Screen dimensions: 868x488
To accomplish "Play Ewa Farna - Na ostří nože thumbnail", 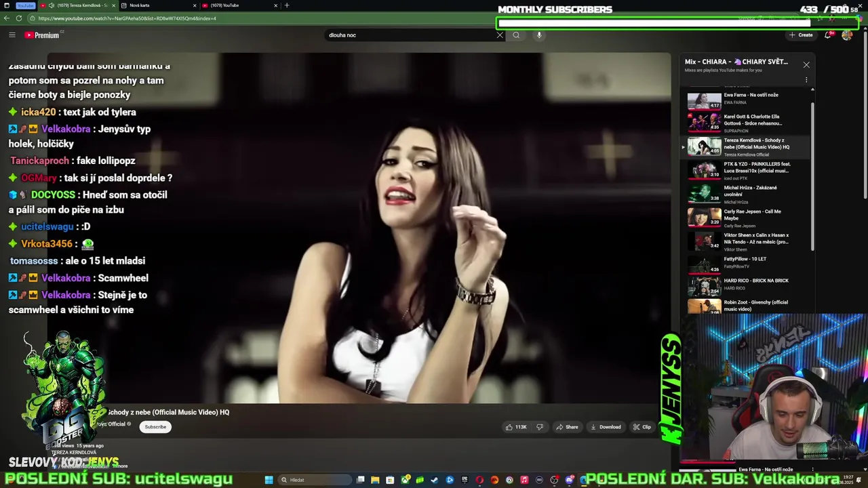I will pos(705,100).
